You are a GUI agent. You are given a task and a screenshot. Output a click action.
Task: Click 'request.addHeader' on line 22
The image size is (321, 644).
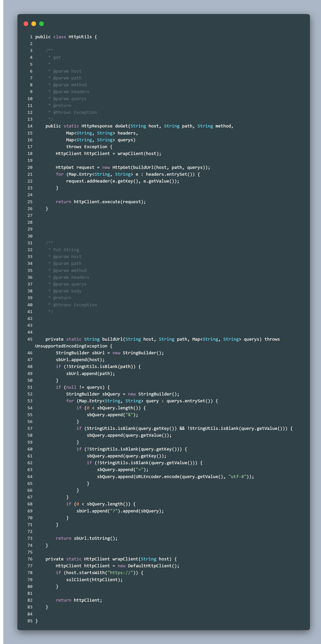pyautogui.click(x=88, y=181)
